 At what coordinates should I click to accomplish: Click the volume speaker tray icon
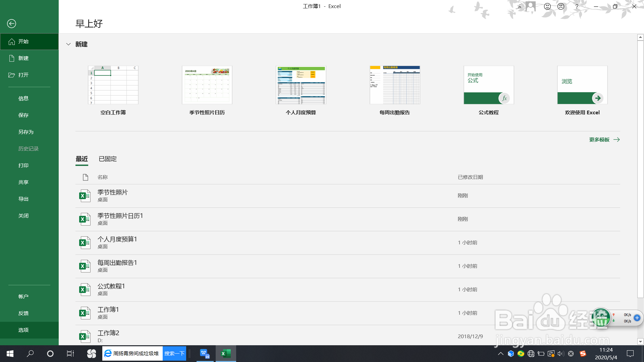click(560, 354)
